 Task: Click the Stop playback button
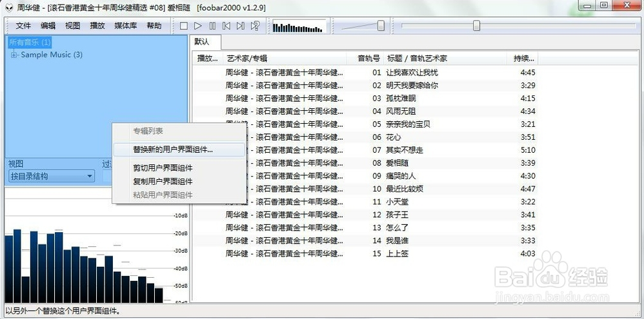[x=184, y=26]
